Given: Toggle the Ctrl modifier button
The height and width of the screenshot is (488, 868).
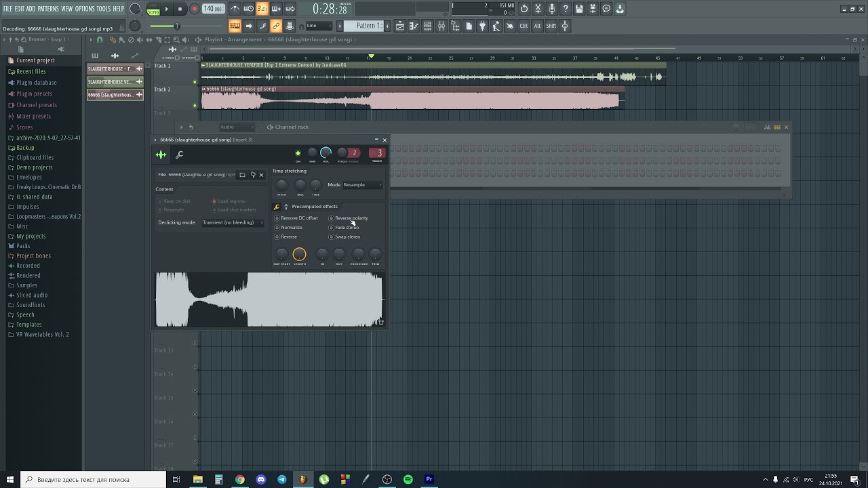Looking at the screenshot, I should [x=524, y=26].
